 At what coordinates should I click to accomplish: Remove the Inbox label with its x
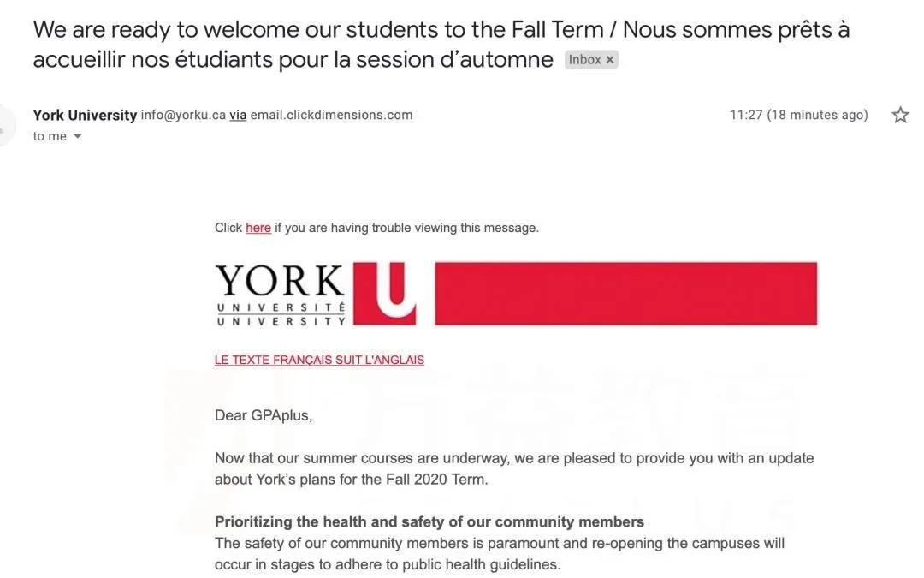click(x=609, y=60)
